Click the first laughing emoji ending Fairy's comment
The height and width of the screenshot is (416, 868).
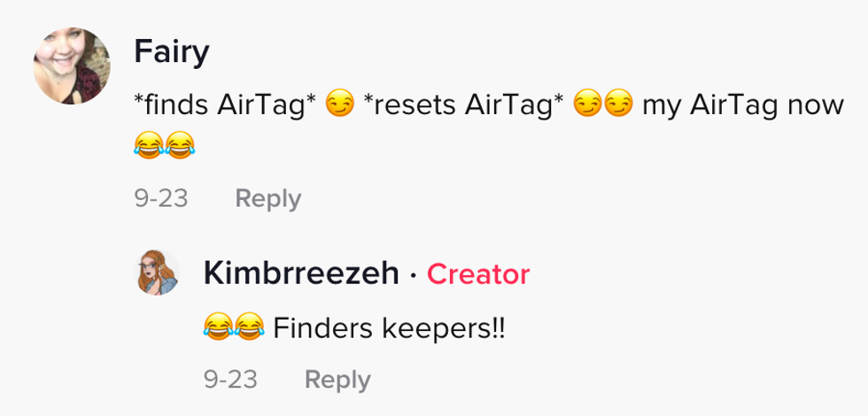[x=149, y=145]
